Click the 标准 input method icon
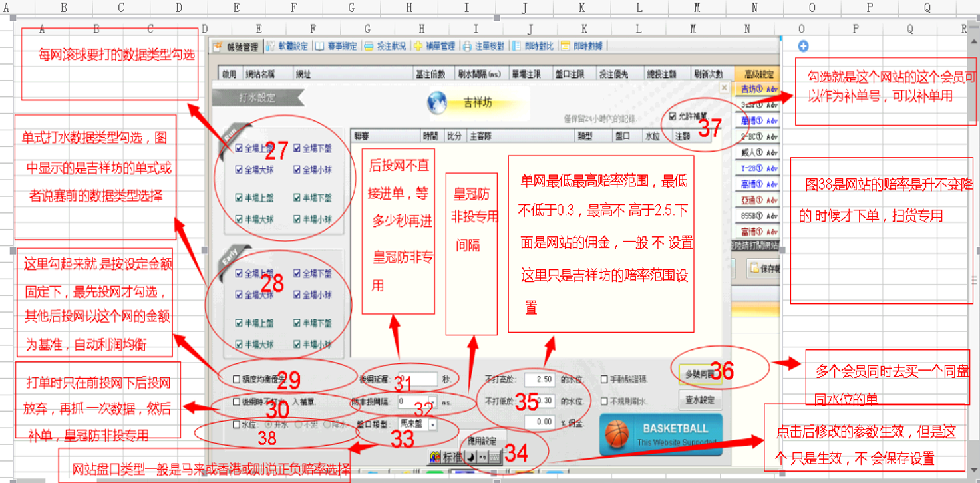The width and height of the screenshot is (980, 483). (446, 457)
